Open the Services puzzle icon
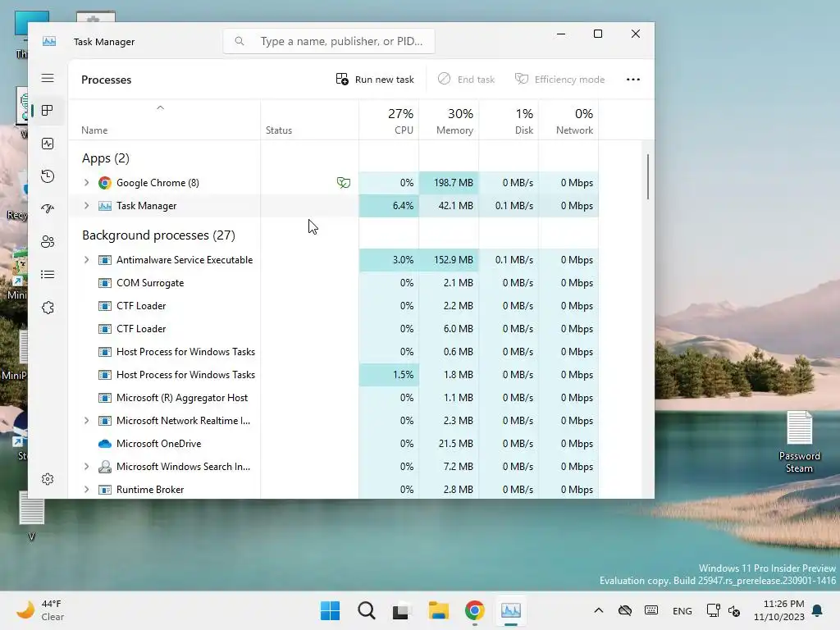The width and height of the screenshot is (840, 630). click(48, 308)
